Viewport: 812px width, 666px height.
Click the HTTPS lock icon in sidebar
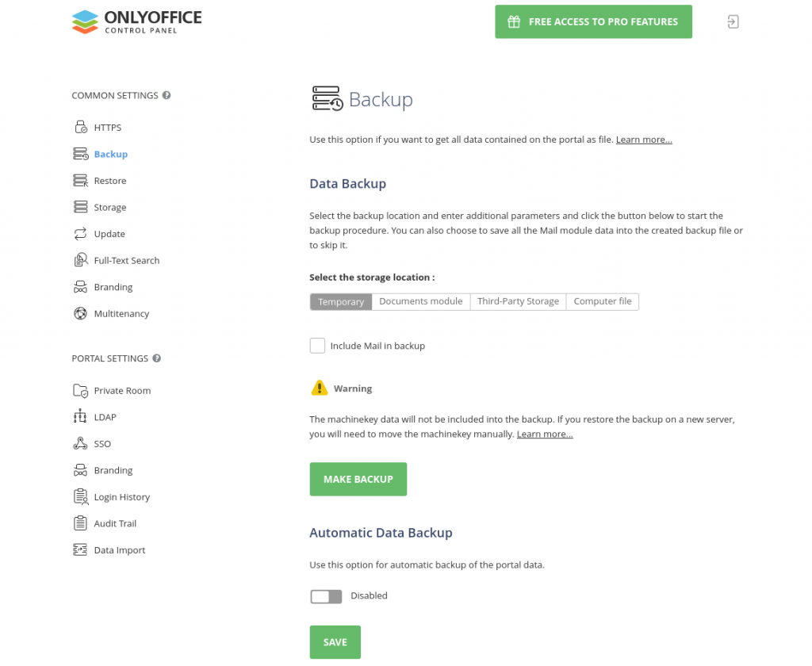[80, 128]
